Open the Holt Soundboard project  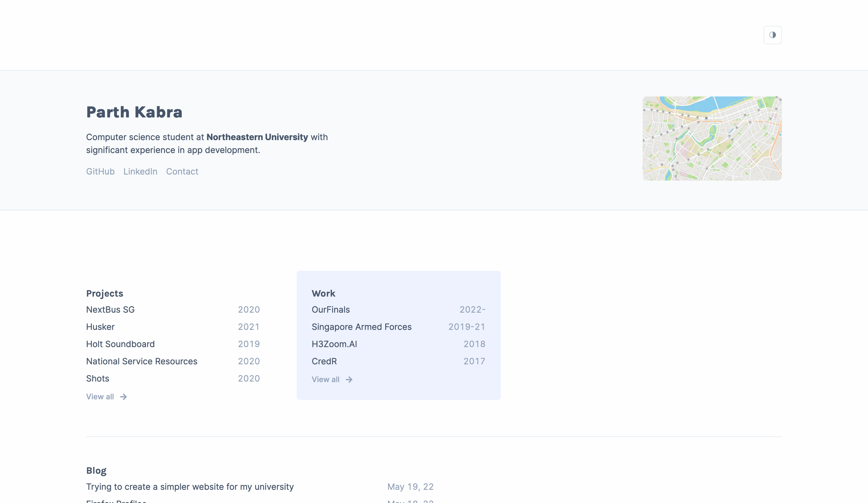(x=120, y=344)
